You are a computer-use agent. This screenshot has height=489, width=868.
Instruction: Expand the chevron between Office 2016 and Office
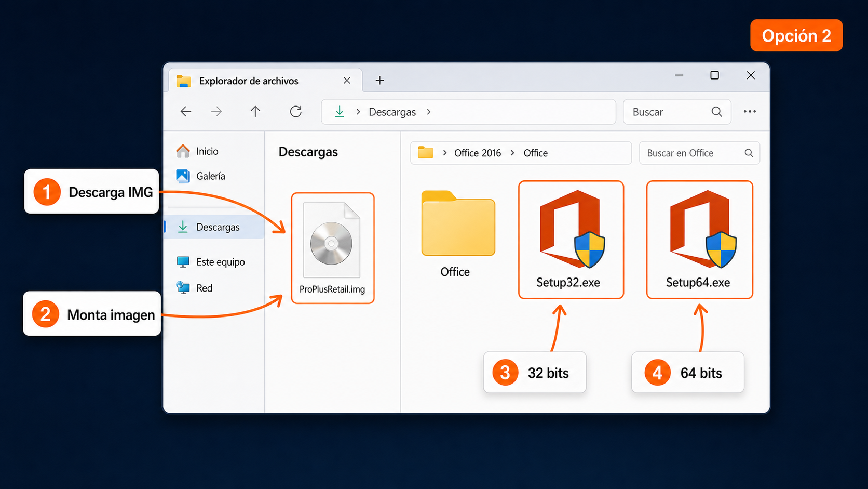pos(512,153)
